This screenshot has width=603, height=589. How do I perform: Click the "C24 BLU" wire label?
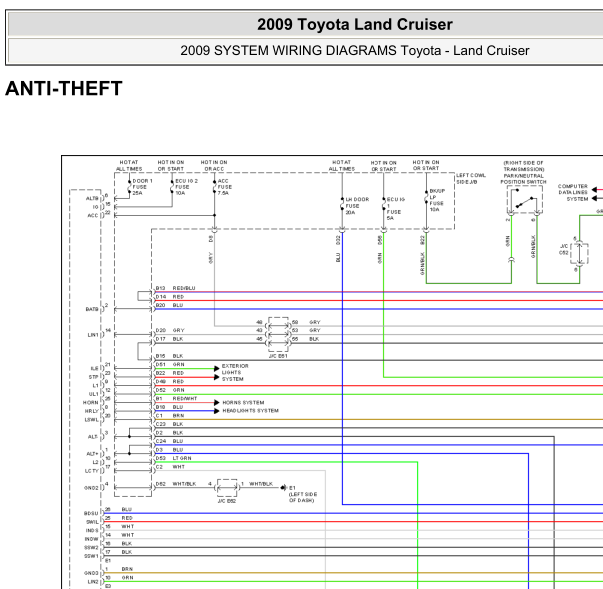pos(169,441)
